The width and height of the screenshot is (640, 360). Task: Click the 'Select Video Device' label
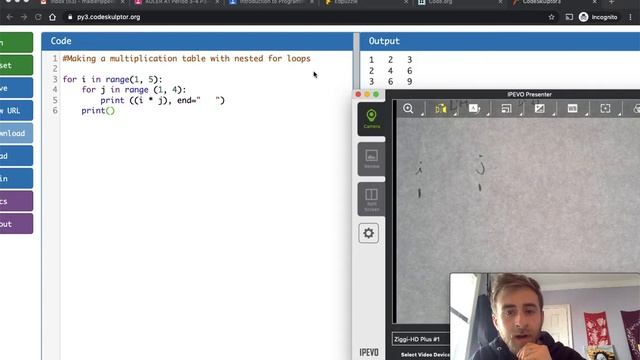point(425,355)
